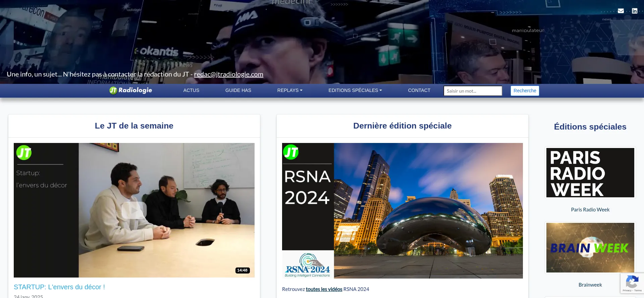The image size is (644, 298).
Task: Expand the Editions Spéciales dropdown
Action: 355,90
